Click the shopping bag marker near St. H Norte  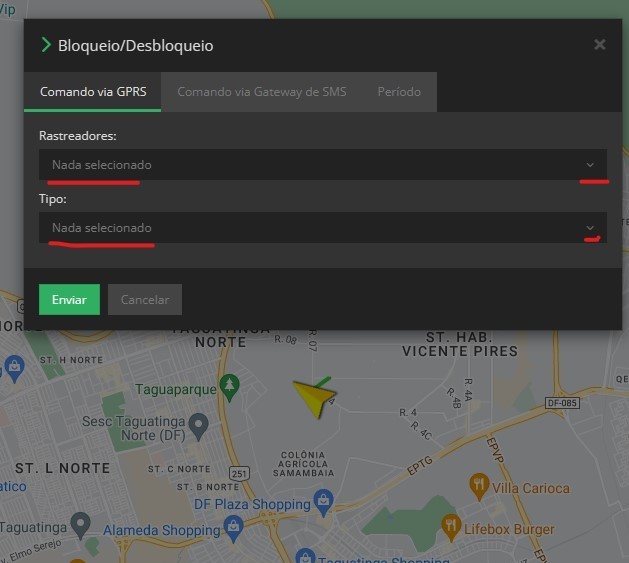click(x=14, y=367)
